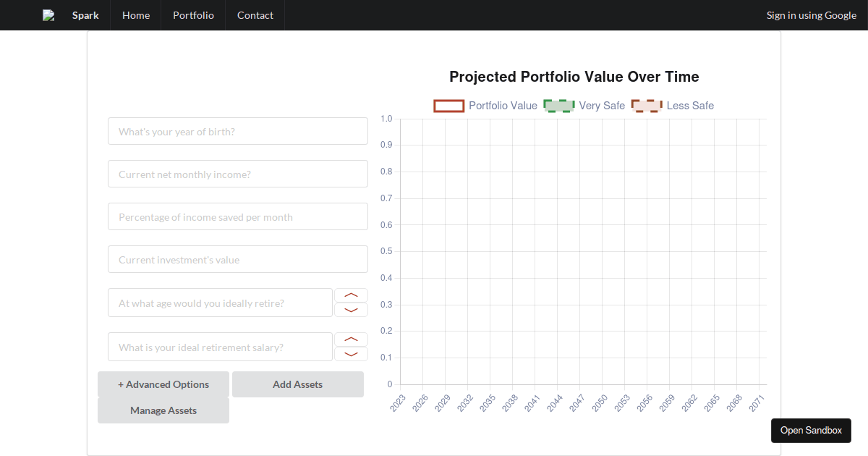The image size is (868, 456).
Task: Click the current investment's value field
Action: (x=238, y=260)
